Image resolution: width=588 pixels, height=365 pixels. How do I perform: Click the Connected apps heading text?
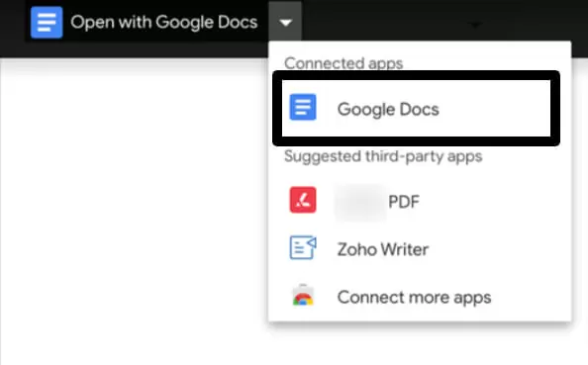pos(343,63)
